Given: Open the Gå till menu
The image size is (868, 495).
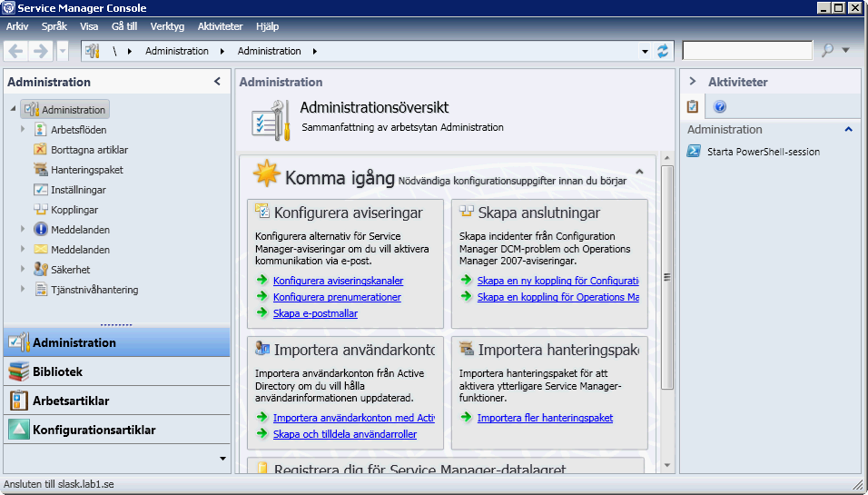Looking at the screenshot, I should (124, 26).
